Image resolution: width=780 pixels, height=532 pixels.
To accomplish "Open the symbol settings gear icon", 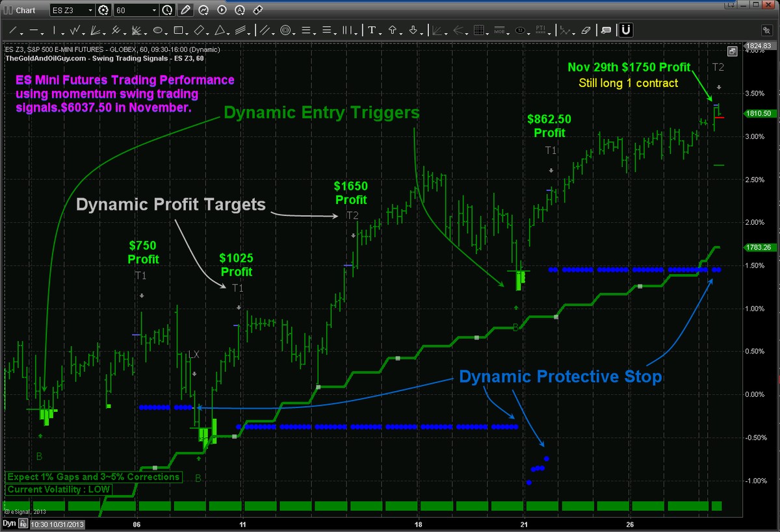I will [x=103, y=10].
